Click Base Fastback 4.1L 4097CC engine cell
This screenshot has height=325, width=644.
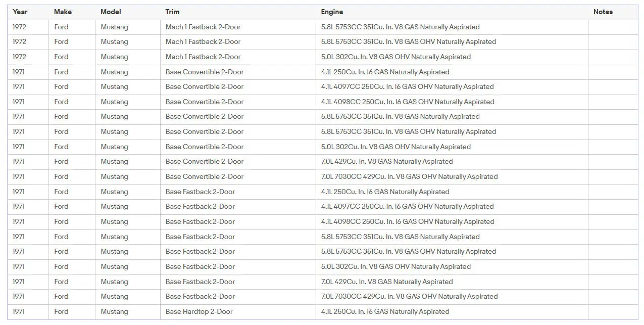[452, 207]
